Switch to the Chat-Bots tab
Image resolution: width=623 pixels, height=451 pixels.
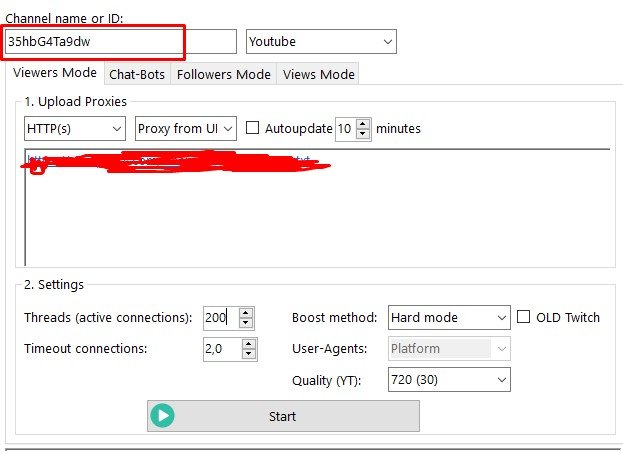click(x=138, y=74)
